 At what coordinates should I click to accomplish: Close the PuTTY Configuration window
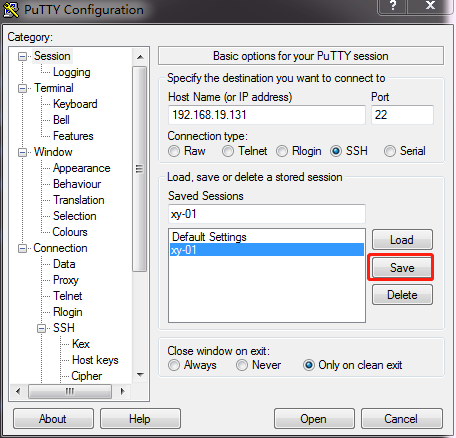pyautogui.click(x=430, y=6)
